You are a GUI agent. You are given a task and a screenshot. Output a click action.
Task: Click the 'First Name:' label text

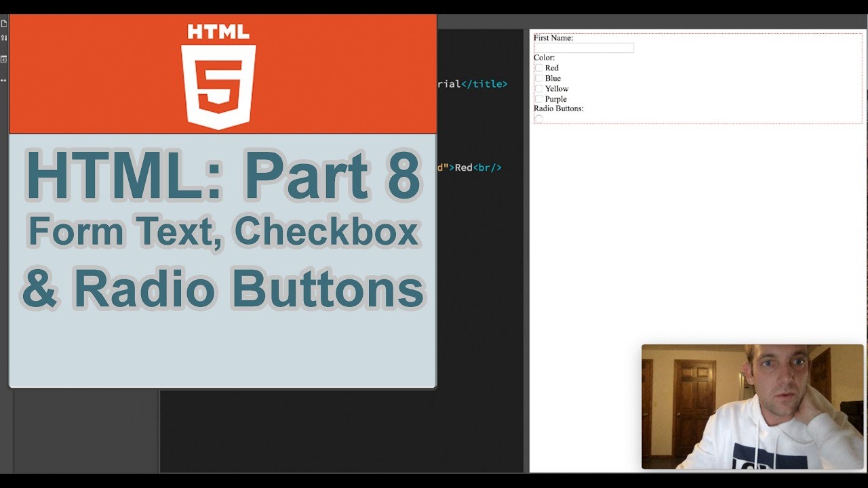coord(553,38)
